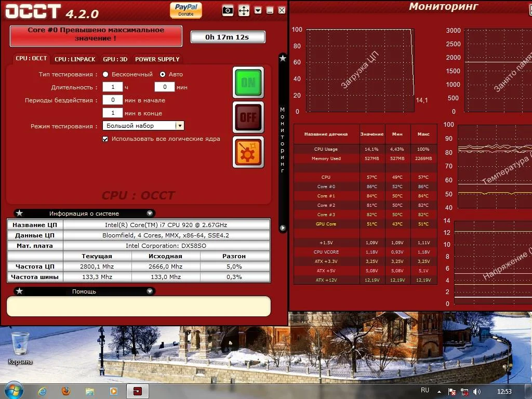This screenshot has height=399, width=532.
Task: Click the Core #3 temperature row
Action: (x=365, y=215)
